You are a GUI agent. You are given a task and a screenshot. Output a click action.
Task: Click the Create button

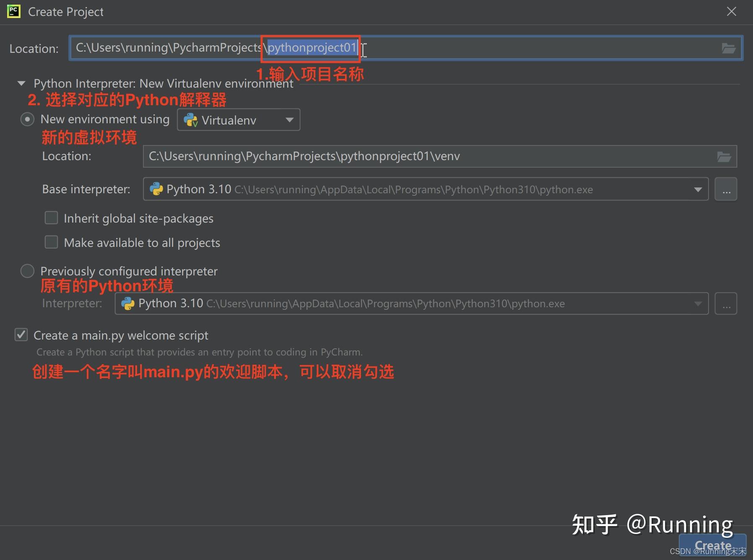click(712, 545)
